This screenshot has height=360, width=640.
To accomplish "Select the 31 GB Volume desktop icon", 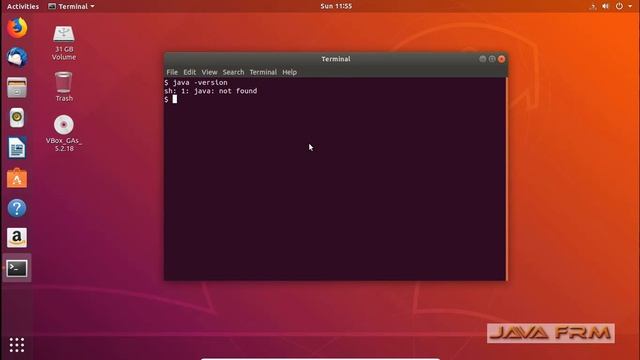I will point(64,43).
